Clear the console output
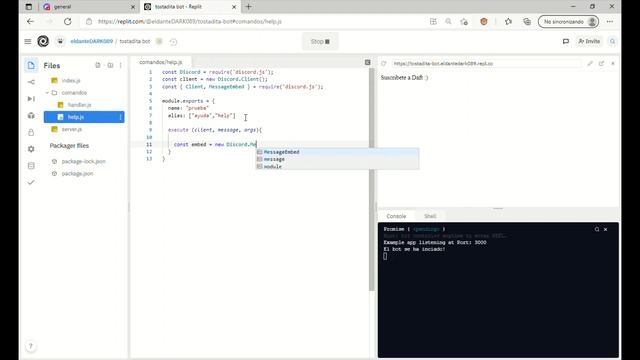The image size is (640, 360). [605, 229]
